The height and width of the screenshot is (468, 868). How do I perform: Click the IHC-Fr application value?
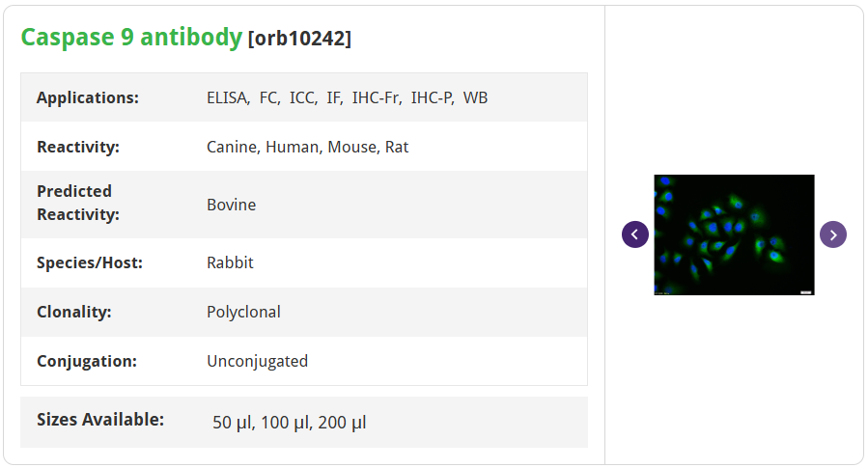377,97
